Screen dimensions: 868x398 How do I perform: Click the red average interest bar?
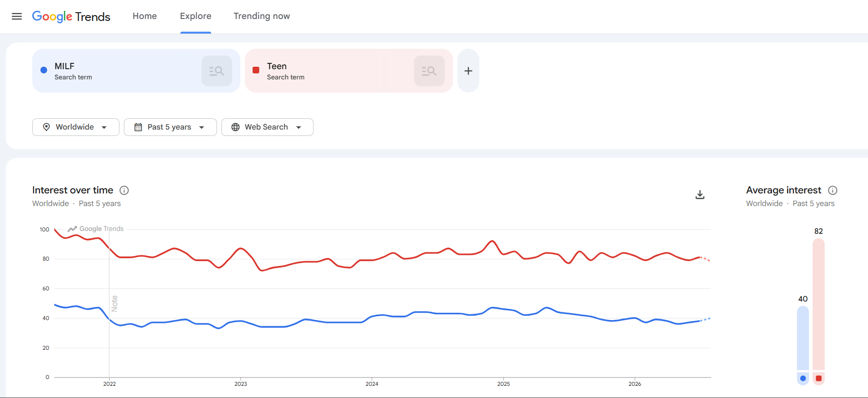point(819,304)
